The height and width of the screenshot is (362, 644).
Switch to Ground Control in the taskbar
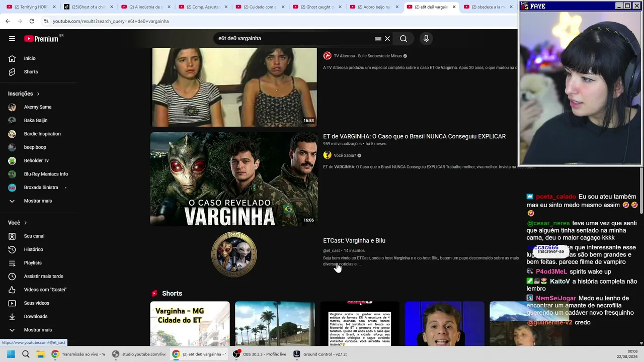click(x=320, y=354)
